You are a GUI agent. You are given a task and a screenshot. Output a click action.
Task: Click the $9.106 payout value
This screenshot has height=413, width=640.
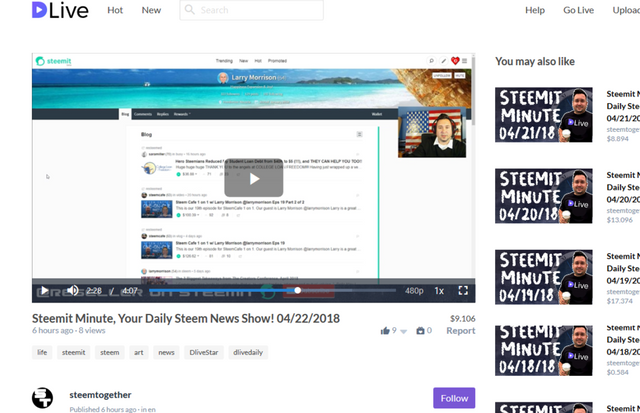click(462, 318)
